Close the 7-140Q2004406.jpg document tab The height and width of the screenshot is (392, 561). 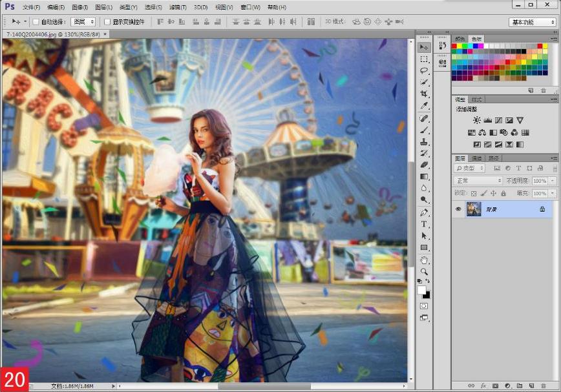coord(105,34)
